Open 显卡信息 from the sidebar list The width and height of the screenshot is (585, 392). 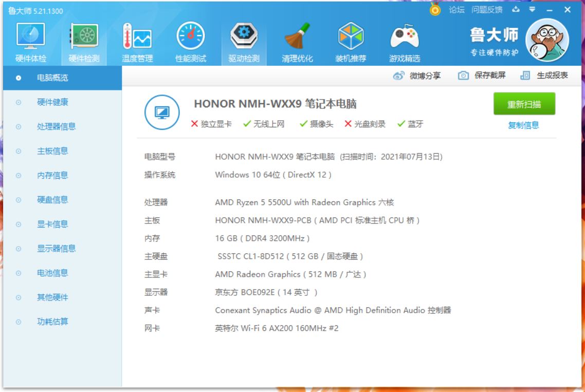point(52,224)
